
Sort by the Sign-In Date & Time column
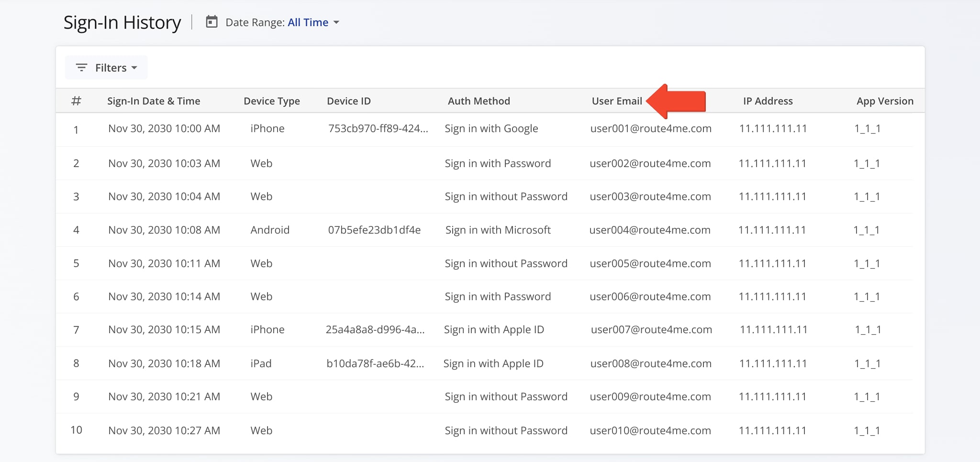[154, 101]
